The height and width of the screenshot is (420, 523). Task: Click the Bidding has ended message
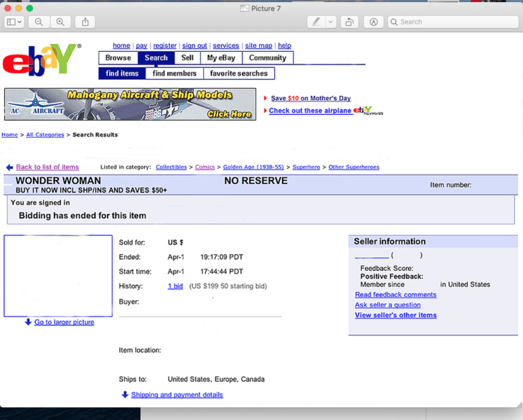(x=83, y=216)
